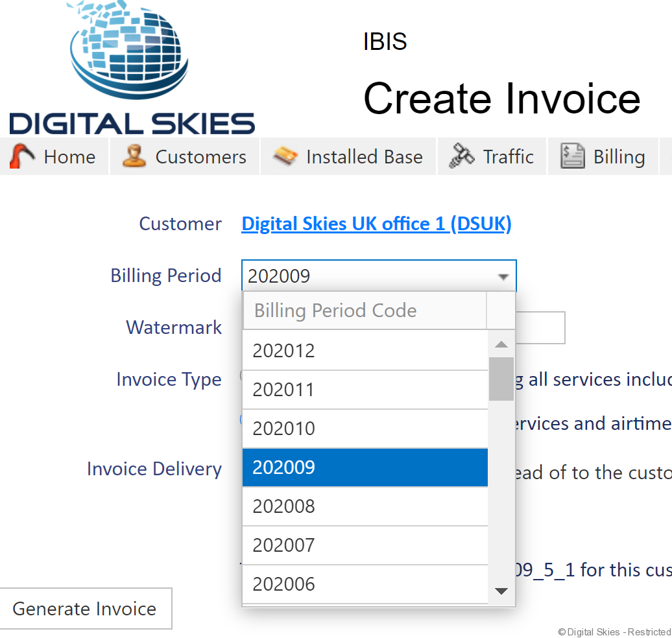Viewport: 672px width, 638px height.
Task: Open the Digital Skies UK office 1 link
Action: tap(376, 224)
